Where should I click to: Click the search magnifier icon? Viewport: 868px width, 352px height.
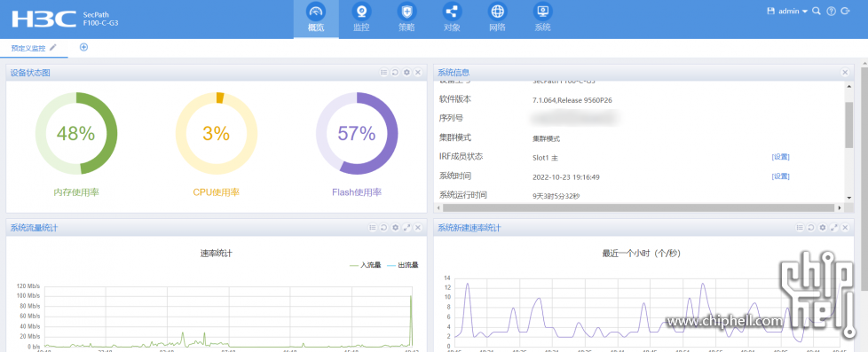pyautogui.click(x=816, y=11)
